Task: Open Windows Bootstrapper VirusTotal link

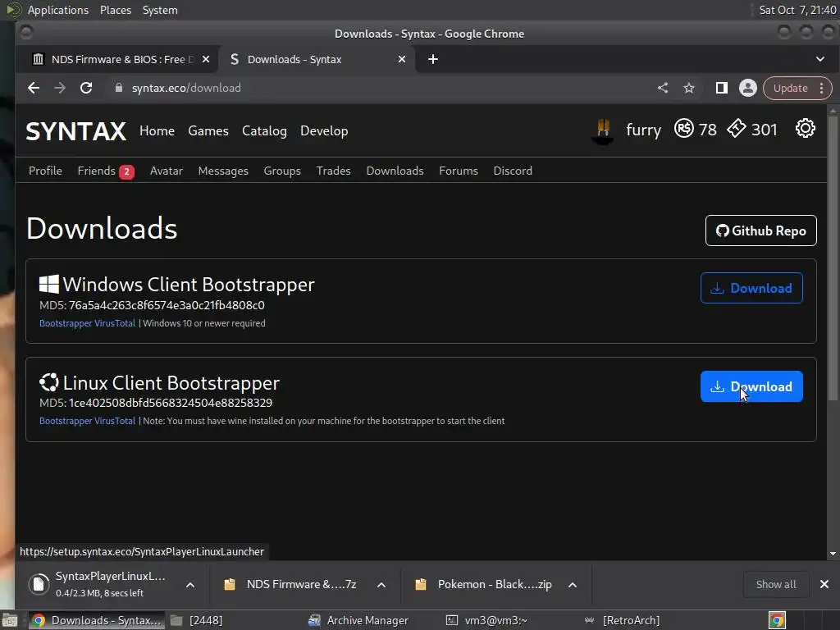Action: 87,323
